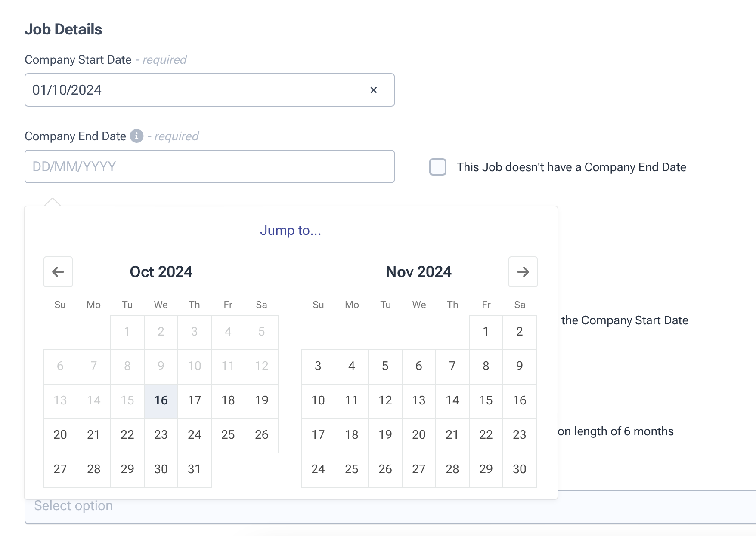The height and width of the screenshot is (536, 756).
Task: Open the Jump to... link
Action: coord(291,230)
